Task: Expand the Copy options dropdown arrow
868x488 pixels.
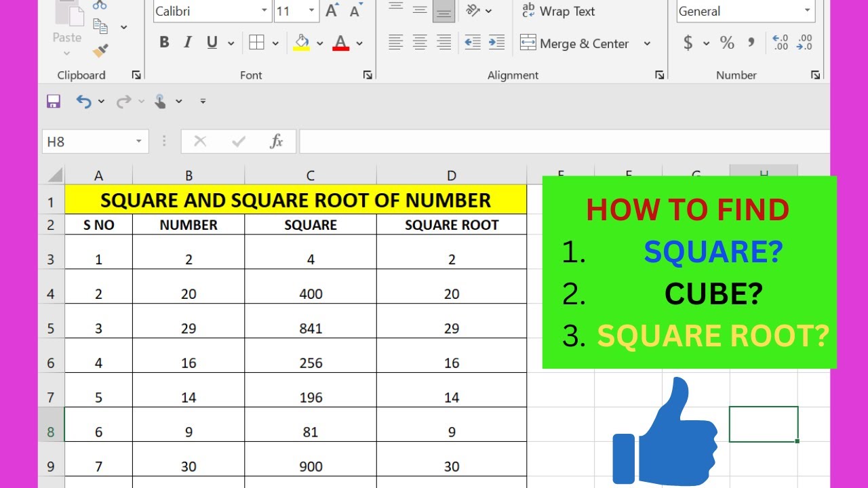Action: tap(123, 27)
